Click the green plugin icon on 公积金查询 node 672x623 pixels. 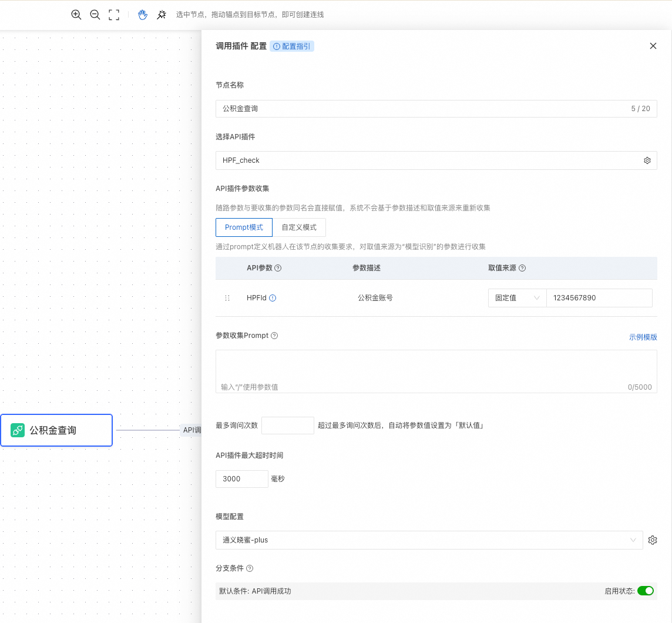[x=18, y=430]
